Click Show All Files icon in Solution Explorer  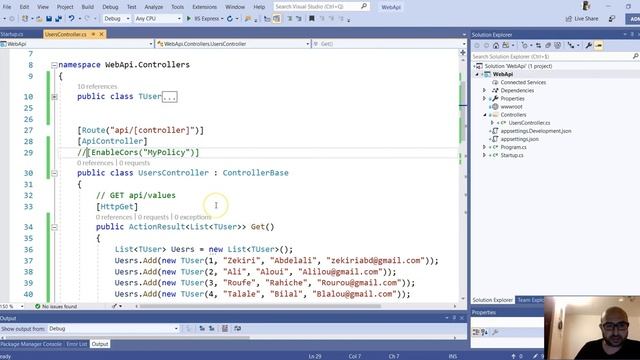558,46
